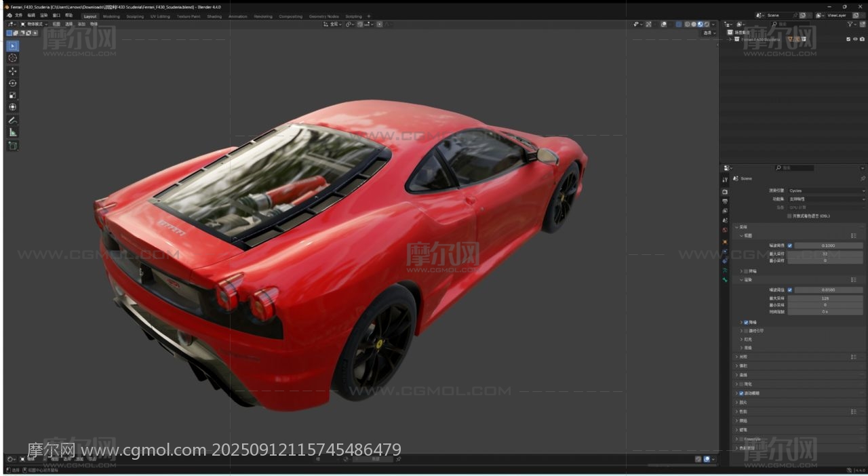Viewport: 868px width, 476px height.
Task: Open the viewport Options button
Action: [709, 33]
